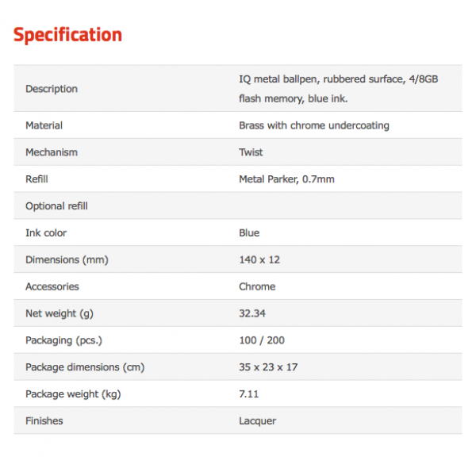The width and height of the screenshot is (476, 476).
Task: Select the Blue ink color value
Action: pos(249,232)
